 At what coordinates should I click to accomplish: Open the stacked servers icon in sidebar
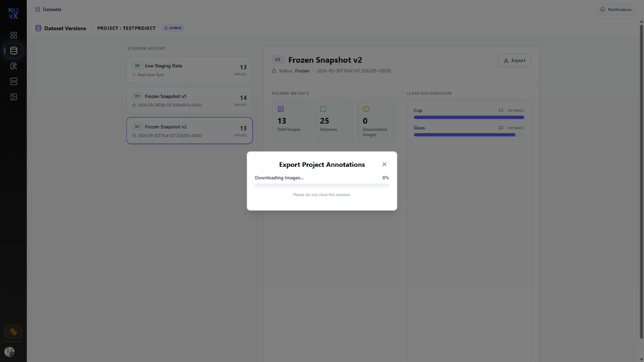14,81
